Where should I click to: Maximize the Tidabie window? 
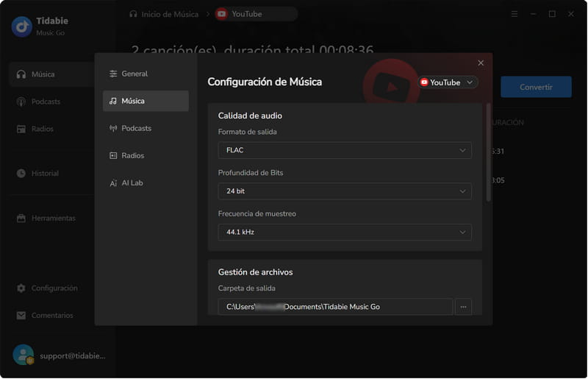point(552,14)
